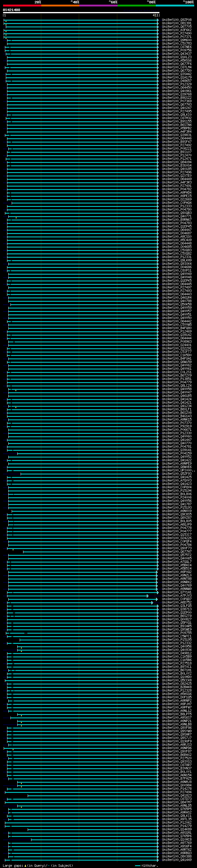Open last hit UniRef100_Q41449
The image size is (197, 868).
click(x=176, y=860)
